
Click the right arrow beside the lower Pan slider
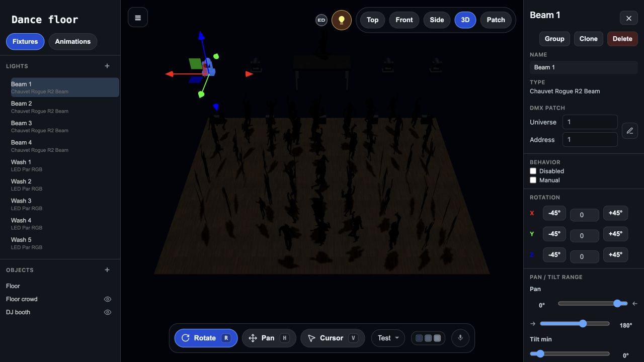[x=533, y=324]
